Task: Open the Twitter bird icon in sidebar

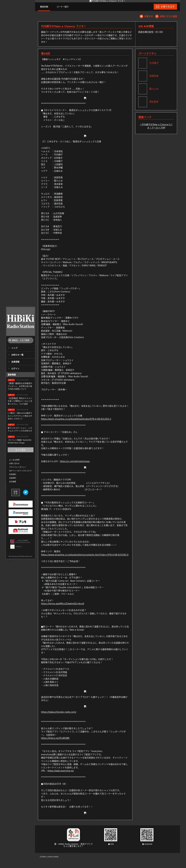Action: [25, 492]
